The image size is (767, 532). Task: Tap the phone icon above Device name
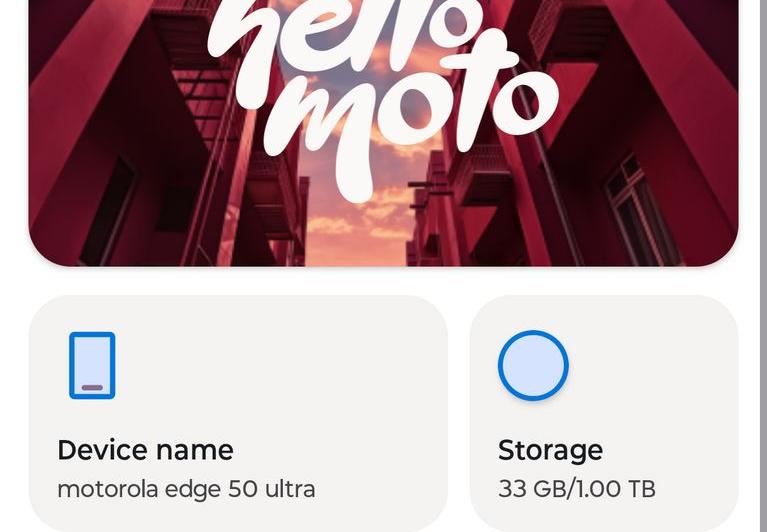pyautogui.click(x=92, y=365)
